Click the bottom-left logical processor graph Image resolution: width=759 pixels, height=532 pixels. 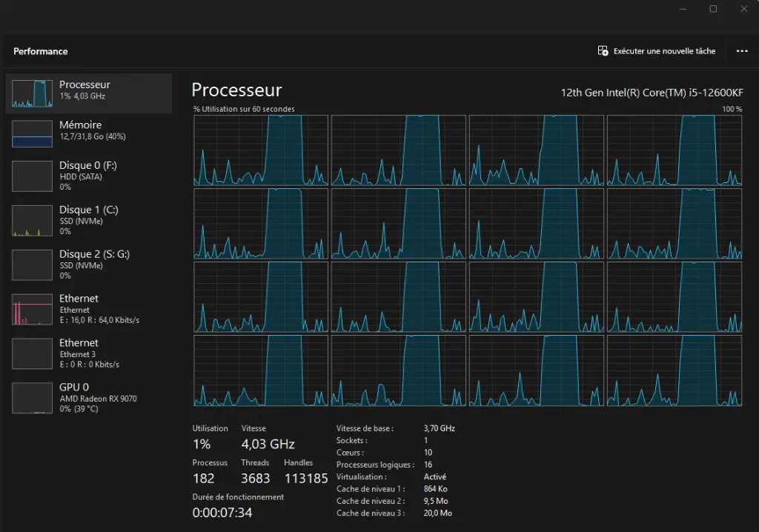261,370
